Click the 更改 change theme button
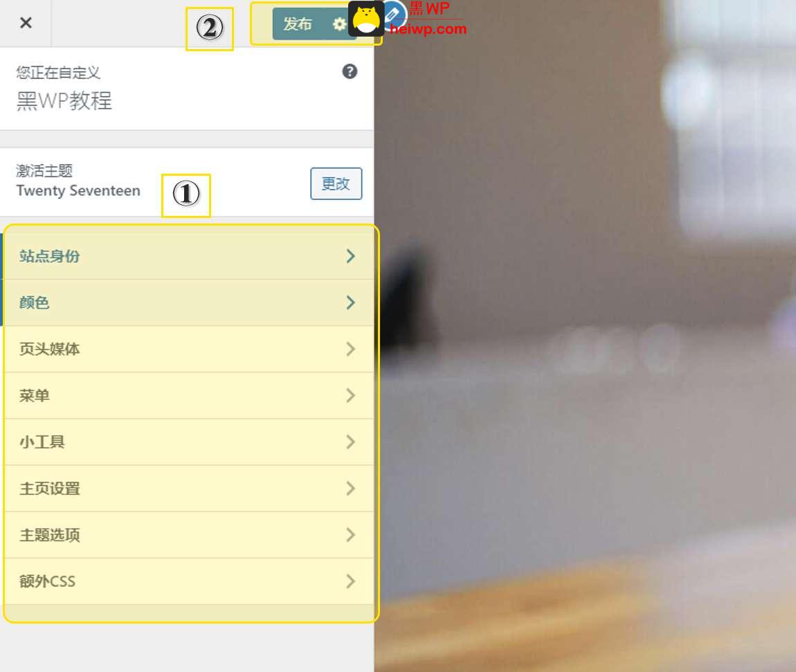Image resolution: width=796 pixels, height=672 pixels. tap(336, 183)
